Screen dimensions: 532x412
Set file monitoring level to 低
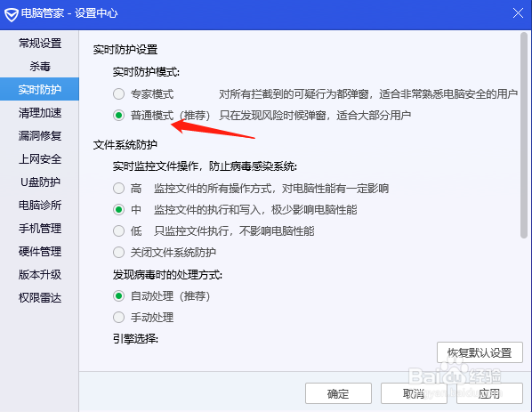(118, 231)
